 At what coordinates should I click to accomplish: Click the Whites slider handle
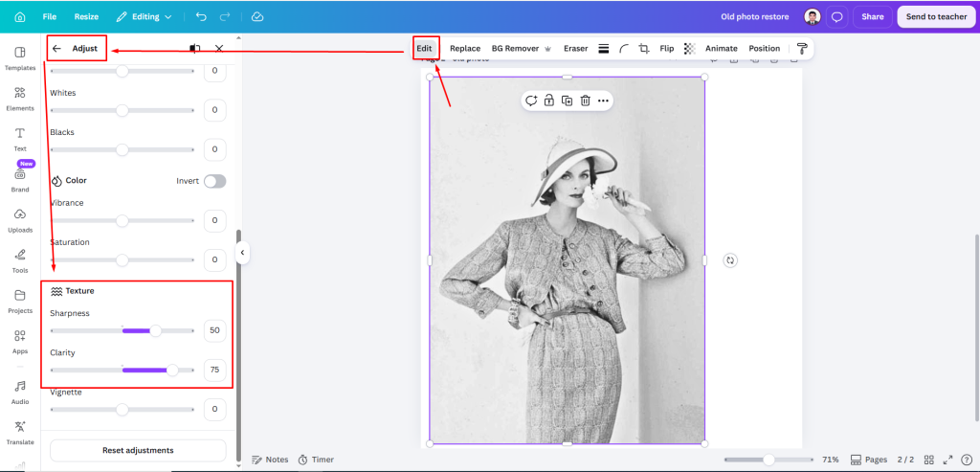[122, 111]
